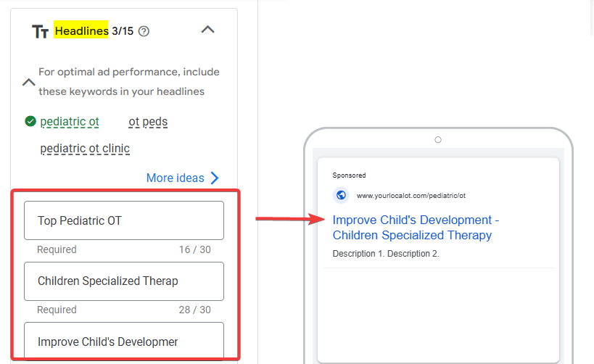Click the green checkmark beside pediatric ot

tap(30, 122)
